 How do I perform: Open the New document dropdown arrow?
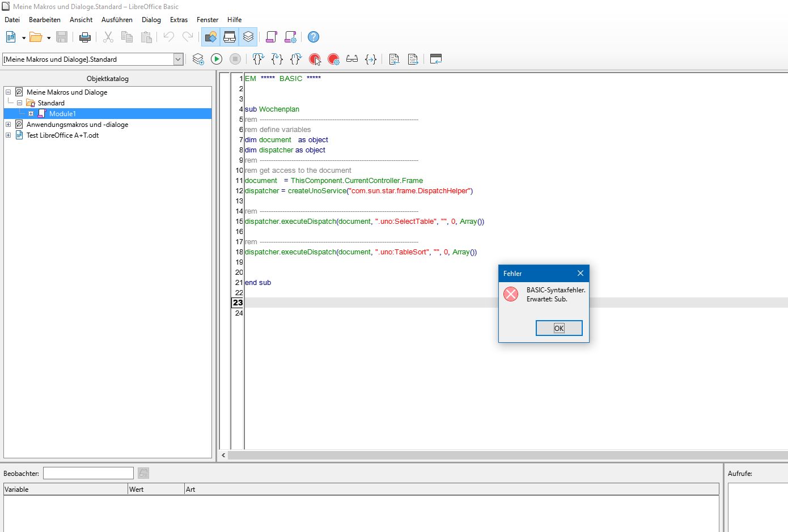pyautogui.click(x=24, y=37)
